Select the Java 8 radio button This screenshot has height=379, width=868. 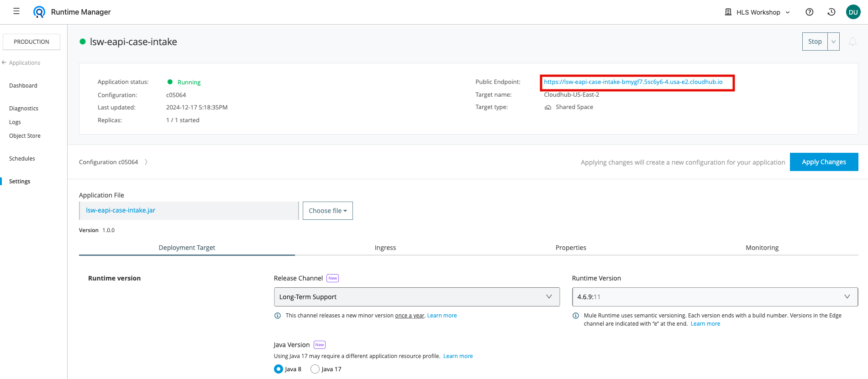279,369
